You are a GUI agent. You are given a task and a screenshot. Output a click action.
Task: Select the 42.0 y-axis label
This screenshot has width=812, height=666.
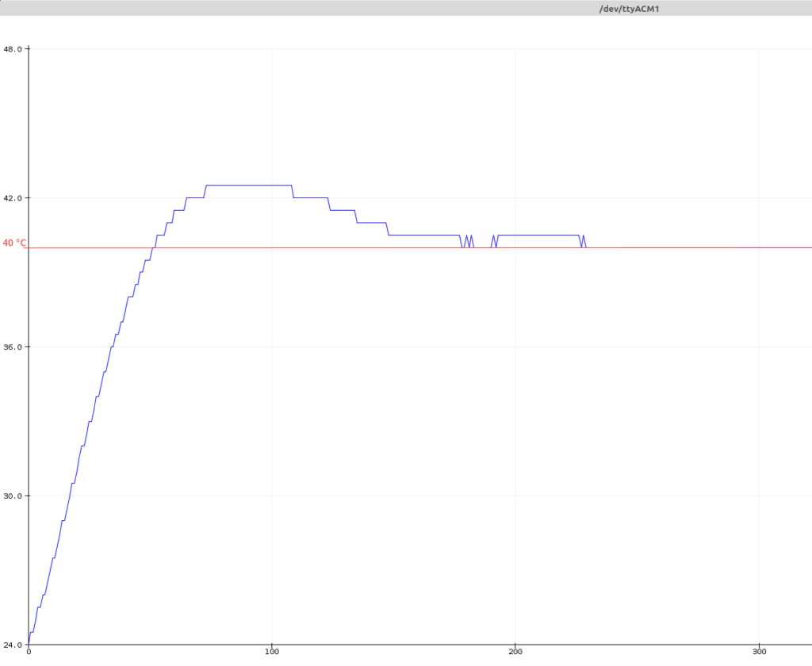pos(13,198)
